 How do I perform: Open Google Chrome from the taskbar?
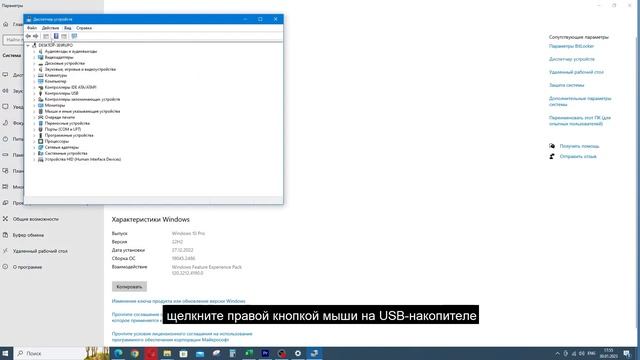click(x=135, y=353)
